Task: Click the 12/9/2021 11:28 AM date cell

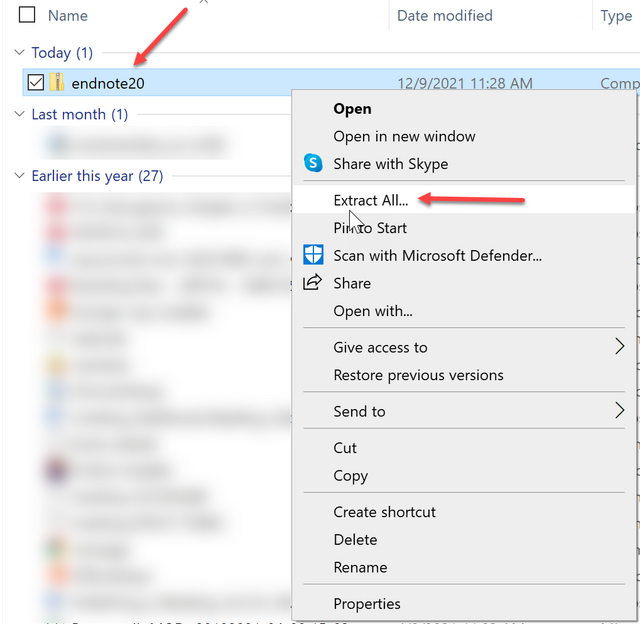Action: tap(465, 83)
